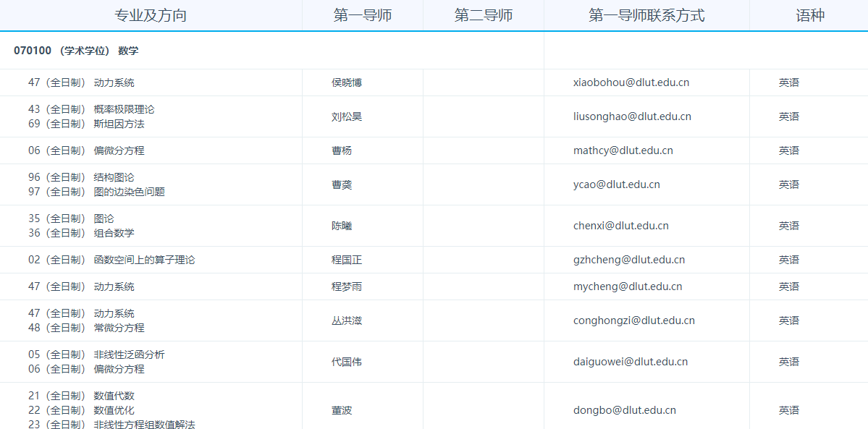This screenshot has width=868, height=429.
Task: Click email ycao@dlut.edu.cn
Action: point(617,185)
